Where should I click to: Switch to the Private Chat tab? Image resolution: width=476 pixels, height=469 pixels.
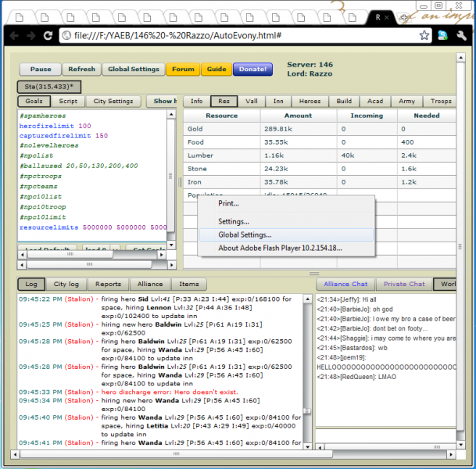click(404, 285)
